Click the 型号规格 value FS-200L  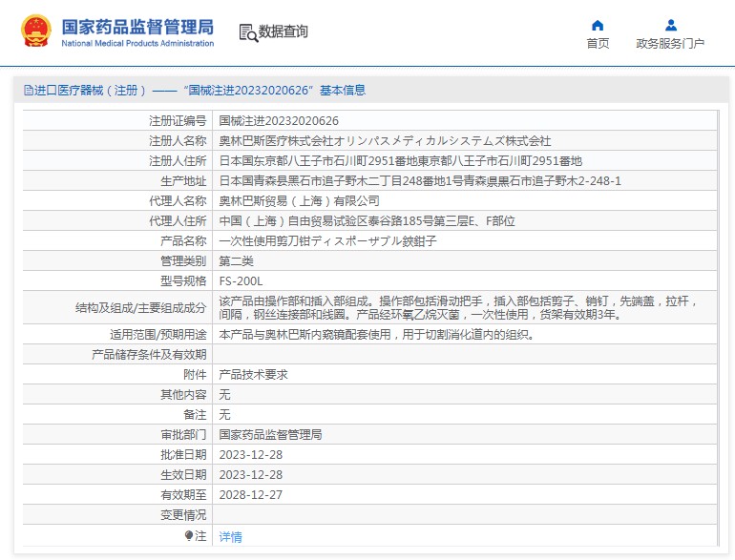[241, 281]
